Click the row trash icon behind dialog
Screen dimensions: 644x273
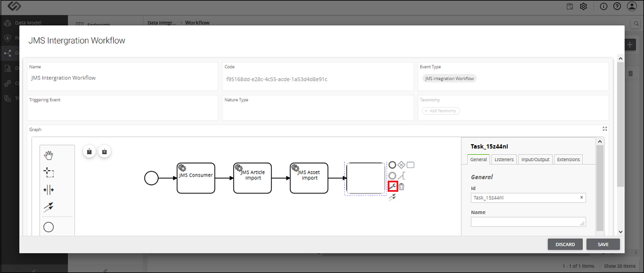point(630,74)
